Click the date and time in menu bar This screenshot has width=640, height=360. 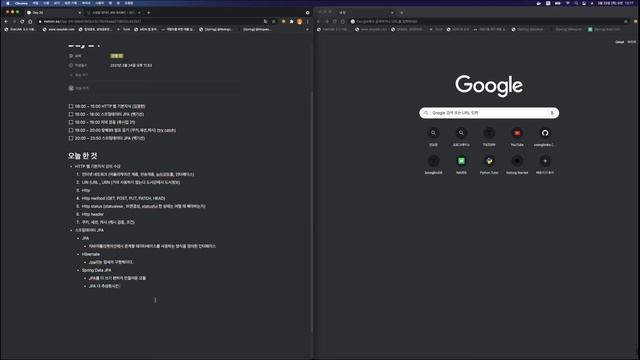(616, 3)
